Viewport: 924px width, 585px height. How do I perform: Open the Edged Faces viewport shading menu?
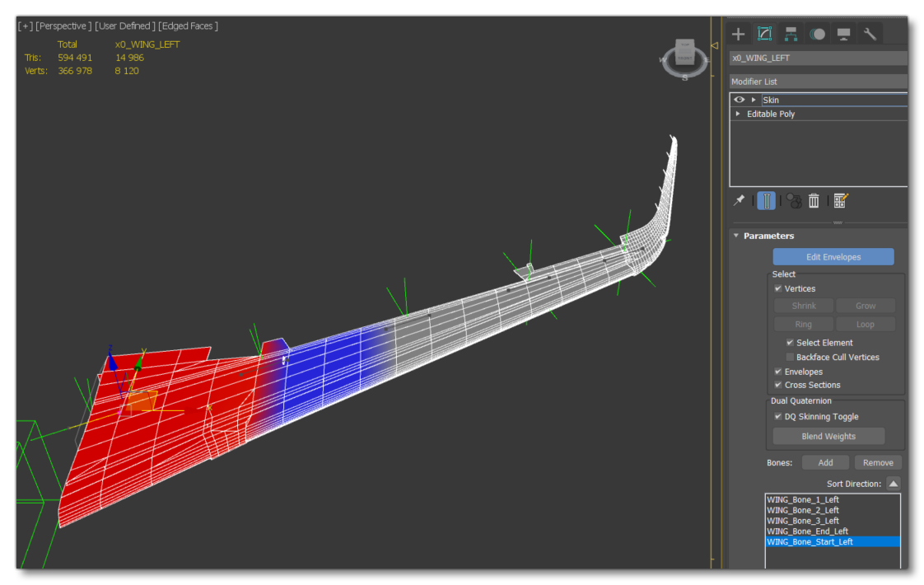point(189,26)
